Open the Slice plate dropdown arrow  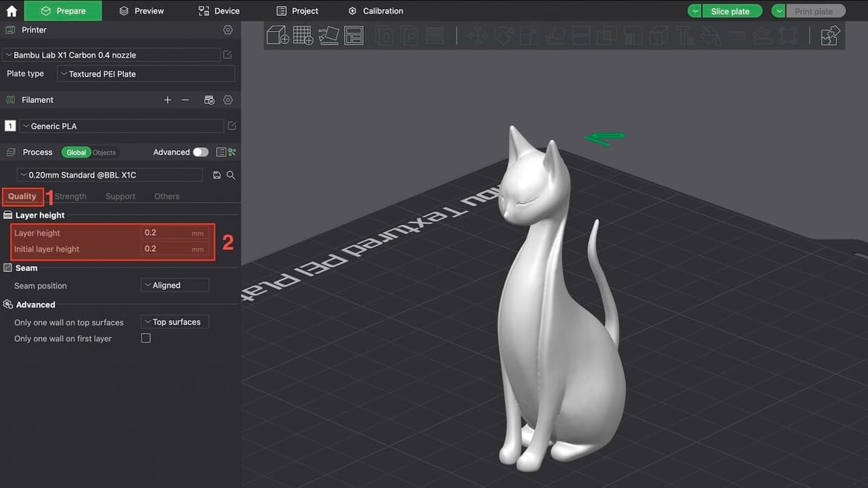694,11
